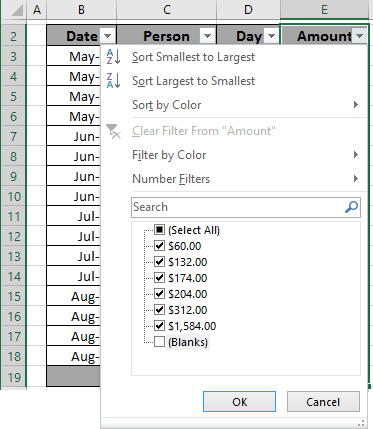Click the Jun- date cell in row 8
Image resolution: width=373 pixels, height=429 pixels.
click(x=74, y=156)
